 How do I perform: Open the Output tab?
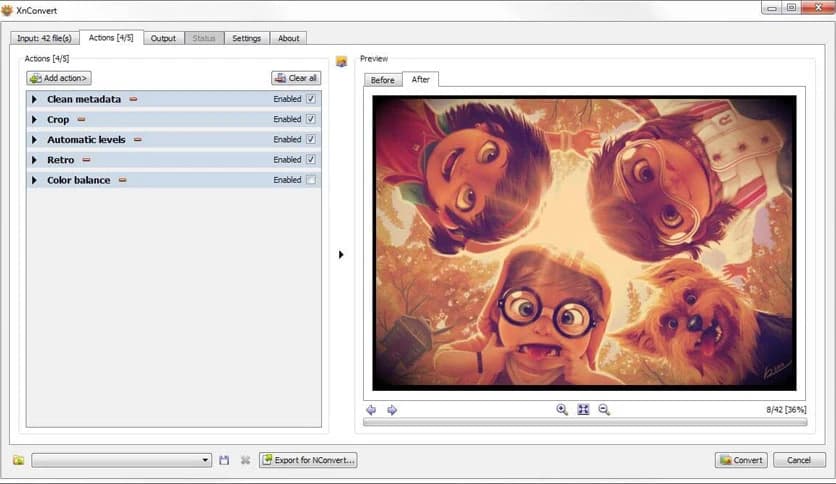[163, 38]
